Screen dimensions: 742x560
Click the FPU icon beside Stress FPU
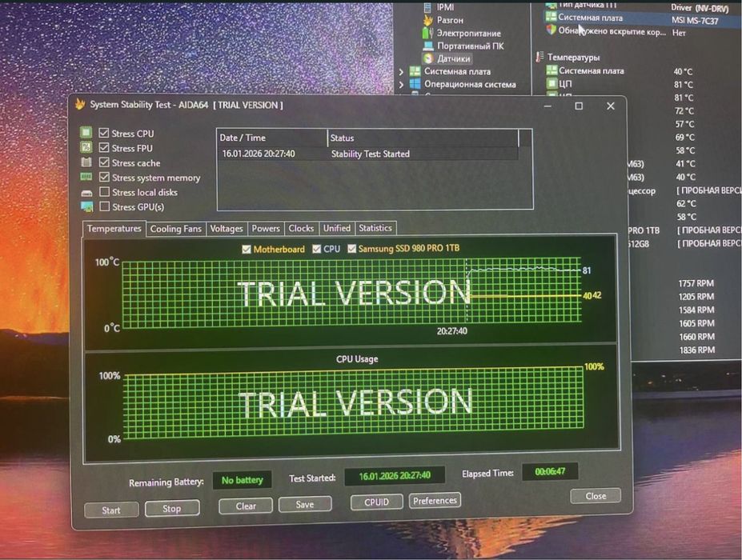[86, 147]
